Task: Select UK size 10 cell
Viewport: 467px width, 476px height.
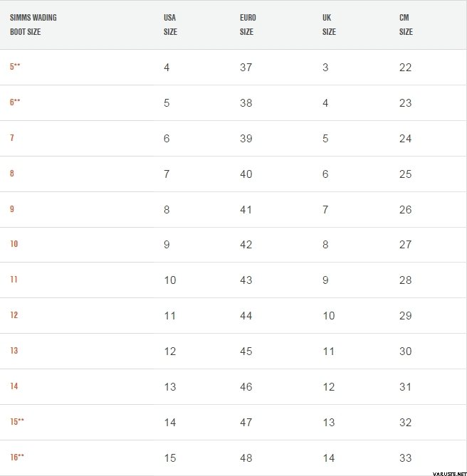Action: click(x=329, y=316)
